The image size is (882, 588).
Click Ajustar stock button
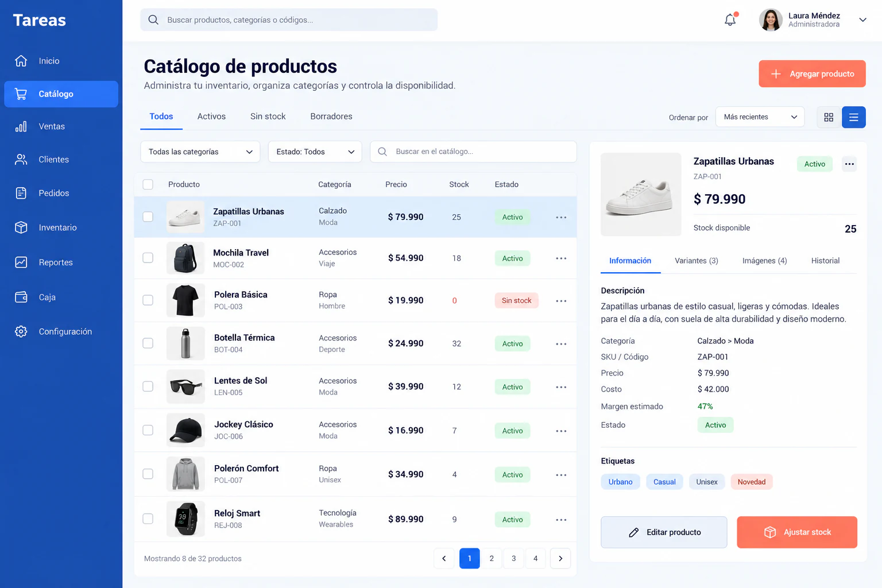[x=797, y=532]
